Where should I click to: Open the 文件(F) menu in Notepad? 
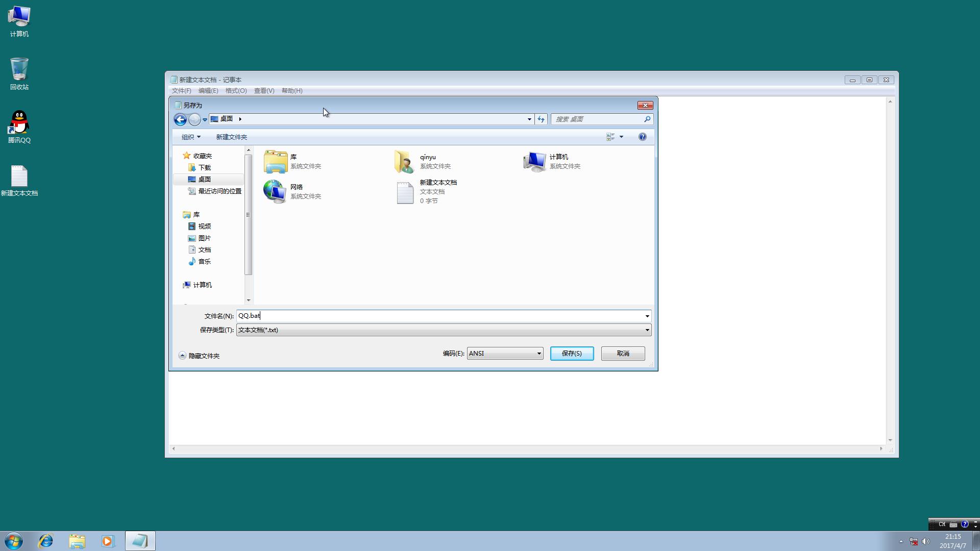[x=181, y=91]
